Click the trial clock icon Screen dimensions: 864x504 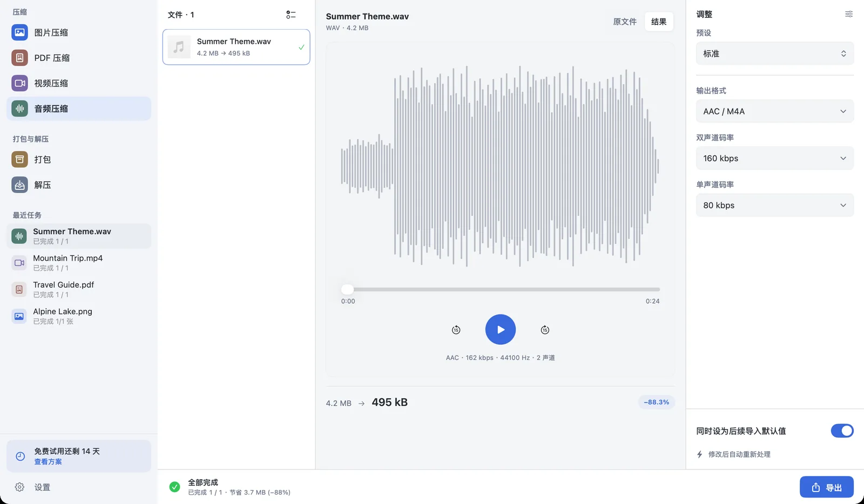coord(21,456)
